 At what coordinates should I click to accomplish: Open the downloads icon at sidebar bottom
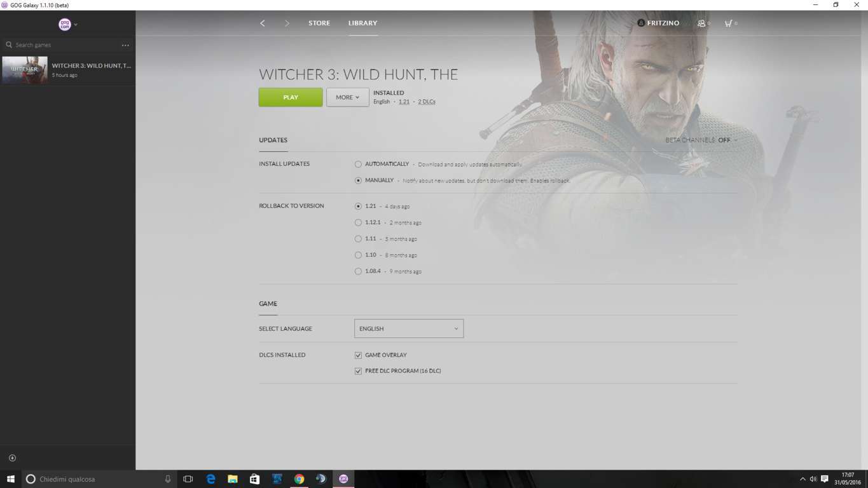(x=12, y=457)
